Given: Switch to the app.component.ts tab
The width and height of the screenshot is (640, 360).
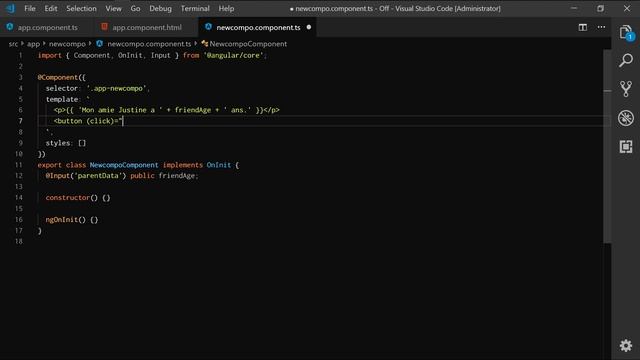Looking at the screenshot, I should (x=47, y=27).
